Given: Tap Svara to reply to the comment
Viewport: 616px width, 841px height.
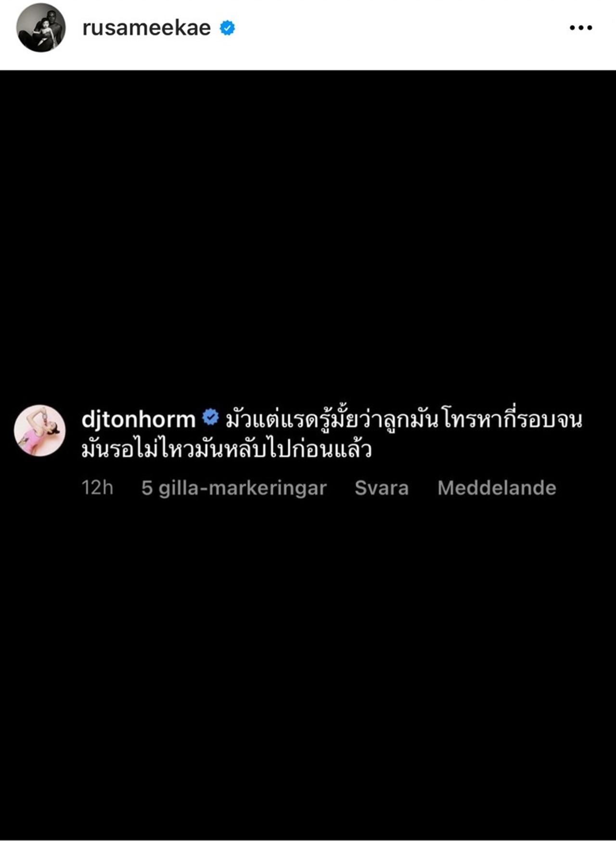Looking at the screenshot, I should click(382, 488).
